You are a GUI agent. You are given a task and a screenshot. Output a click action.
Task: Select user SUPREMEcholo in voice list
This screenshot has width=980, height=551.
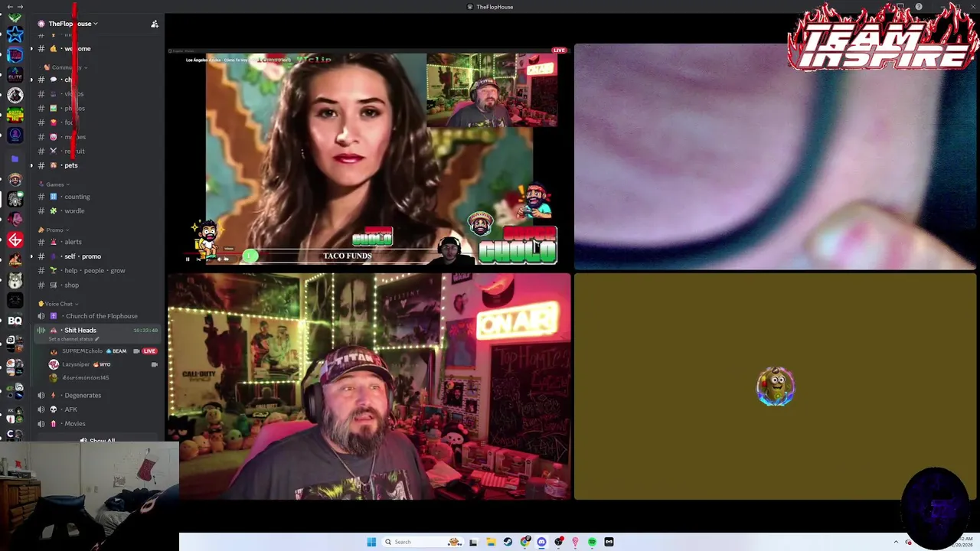click(82, 351)
